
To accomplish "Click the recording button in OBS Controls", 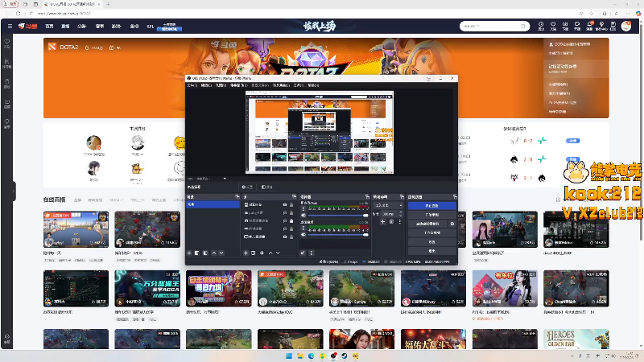I will coord(432,215).
